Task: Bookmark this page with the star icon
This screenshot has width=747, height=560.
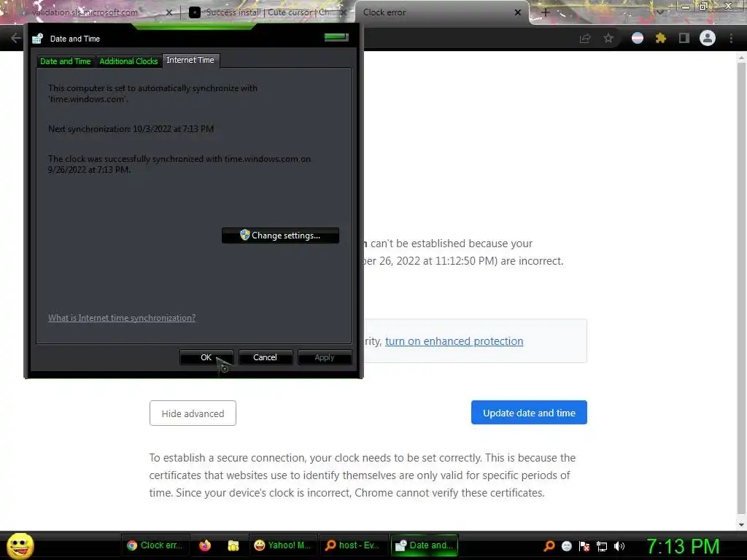Action: pyautogui.click(x=608, y=38)
